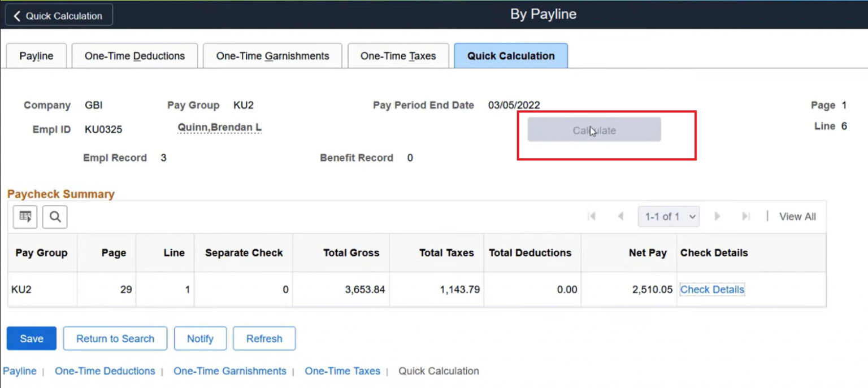Click the Notify button
Image resolution: width=868 pixels, height=388 pixels.
(200, 338)
